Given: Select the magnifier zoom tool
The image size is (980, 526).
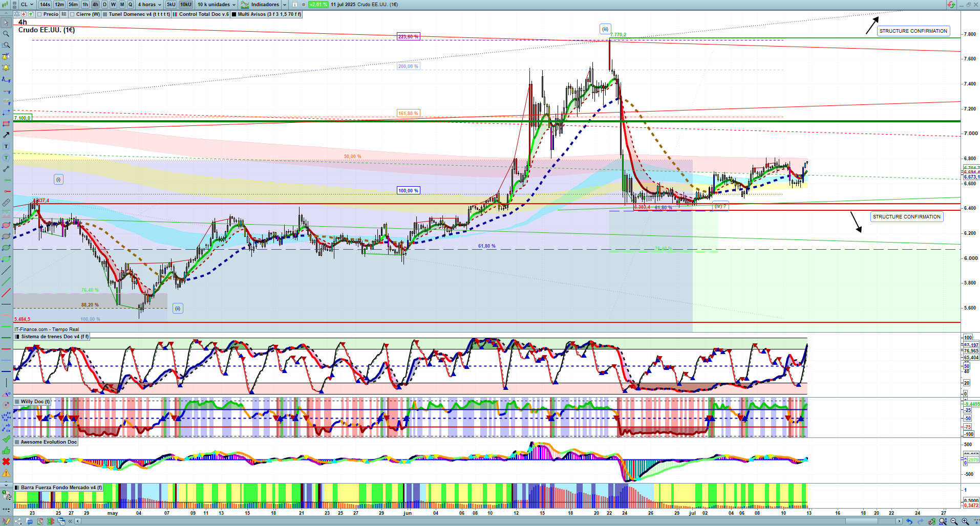Looking at the screenshot, I should pyautogui.click(x=6, y=34).
